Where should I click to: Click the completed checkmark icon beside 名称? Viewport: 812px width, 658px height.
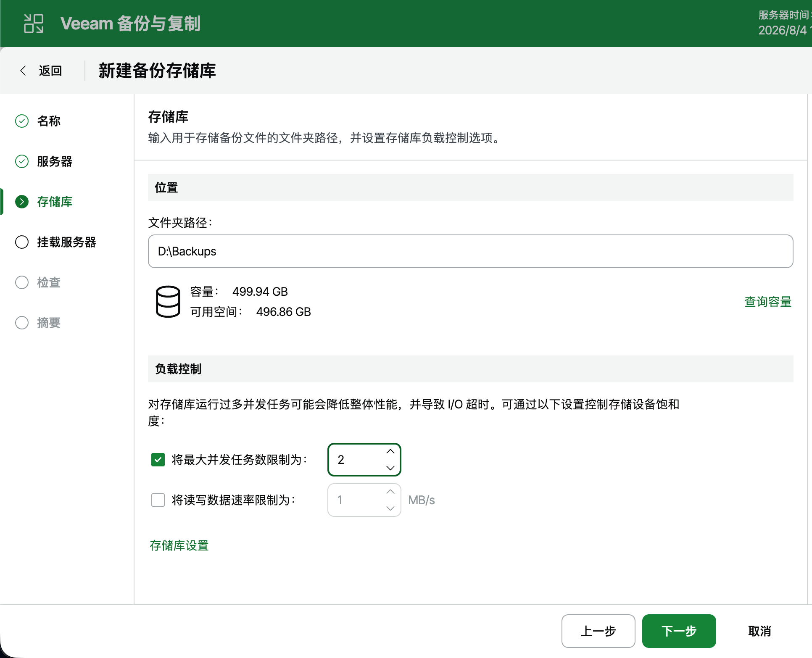[x=22, y=121]
